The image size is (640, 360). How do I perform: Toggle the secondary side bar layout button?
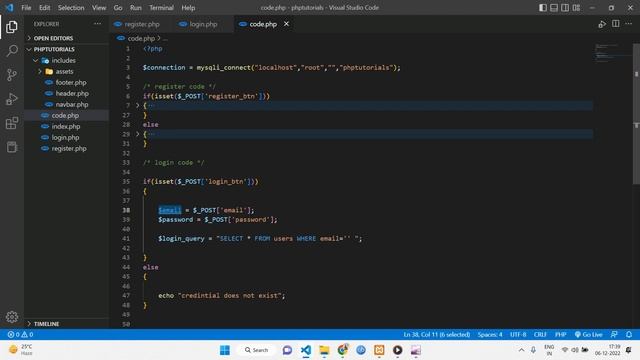[565, 7]
